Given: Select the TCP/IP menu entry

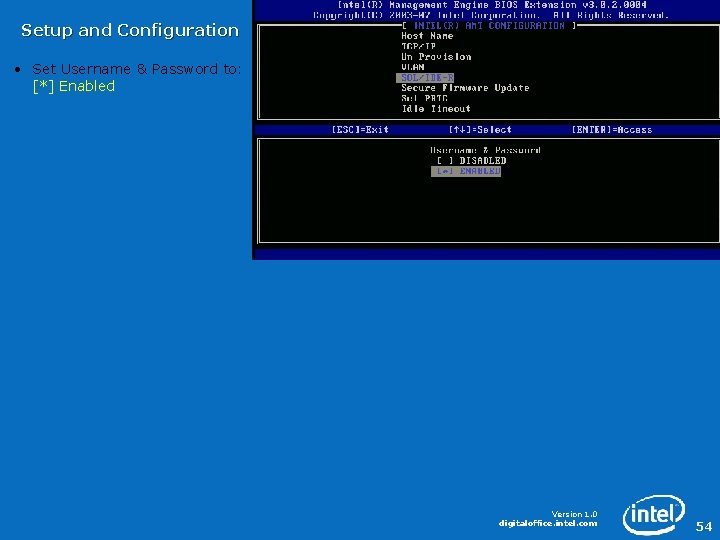Looking at the screenshot, I should pos(418,46).
